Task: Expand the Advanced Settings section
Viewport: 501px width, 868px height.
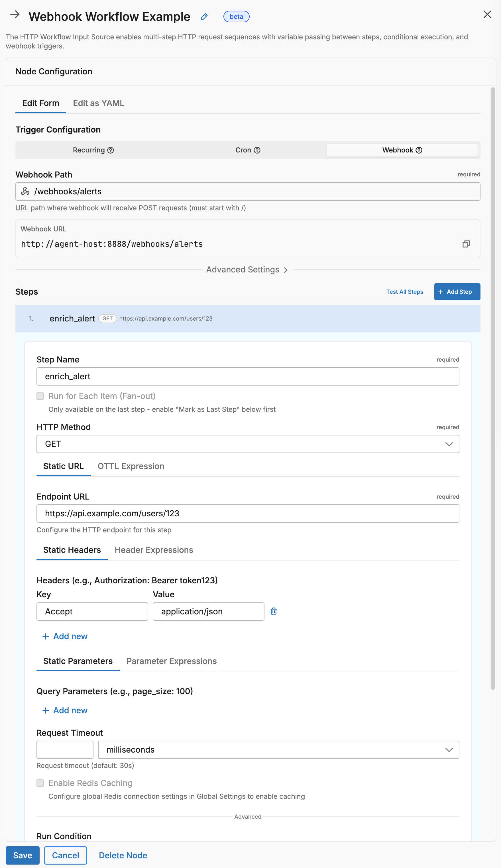Action: (247, 269)
